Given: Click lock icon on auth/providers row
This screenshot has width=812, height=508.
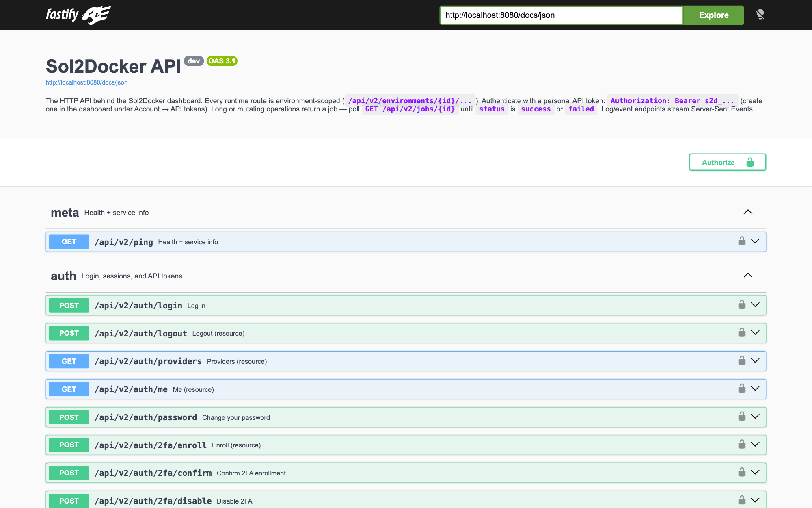Looking at the screenshot, I should 742,360.
